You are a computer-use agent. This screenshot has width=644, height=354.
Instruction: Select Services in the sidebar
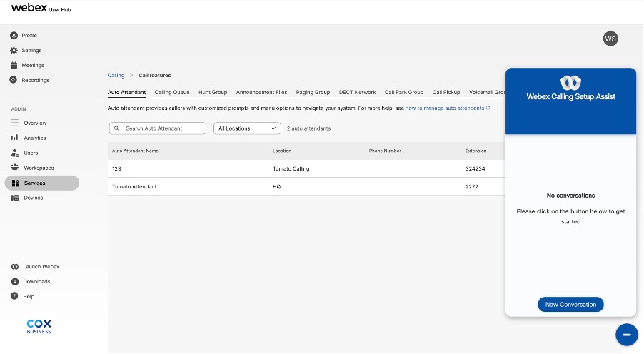click(x=42, y=183)
